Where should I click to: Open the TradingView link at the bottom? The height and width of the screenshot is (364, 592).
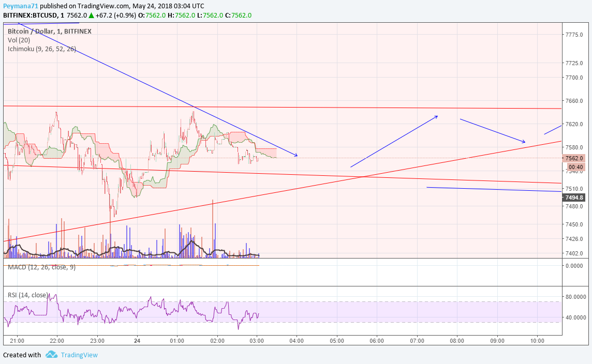[x=79, y=355]
